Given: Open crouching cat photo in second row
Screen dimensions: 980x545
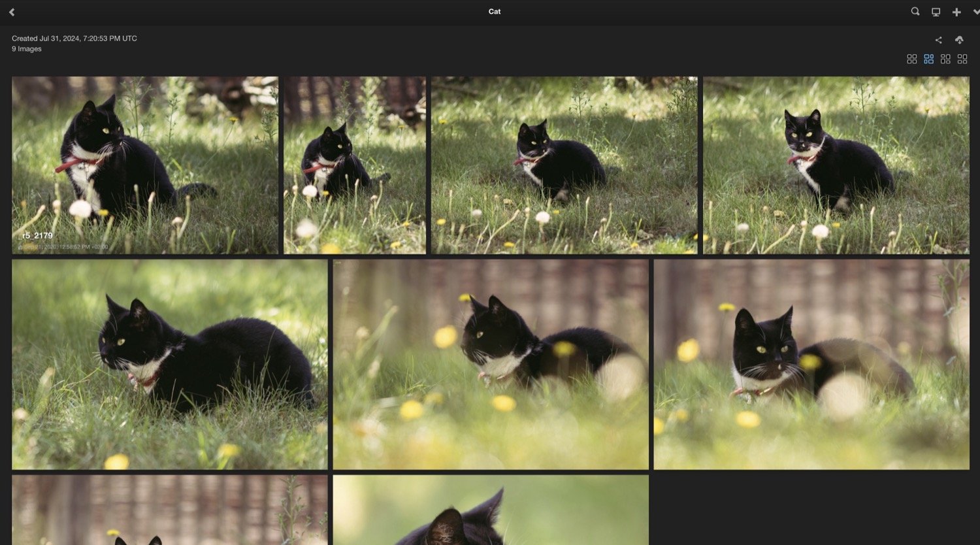Looking at the screenshot, I should point(170,364).
